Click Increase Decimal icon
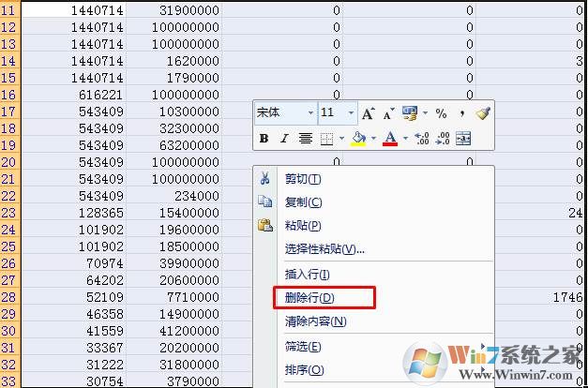The image size is (588, 388). click(x=422, y=139)
